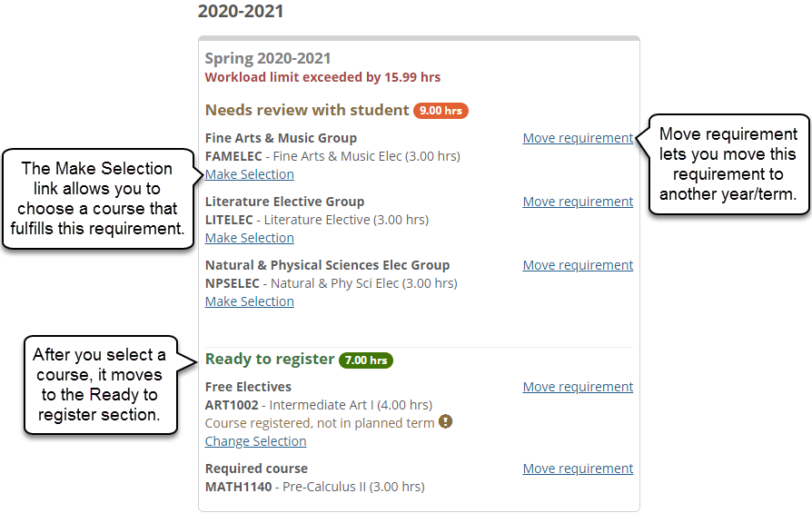Screen dimensions: 812x513
Task: Click the MATH1140 Pre-Calculus II course entry
Action: (x=314, y=487)
